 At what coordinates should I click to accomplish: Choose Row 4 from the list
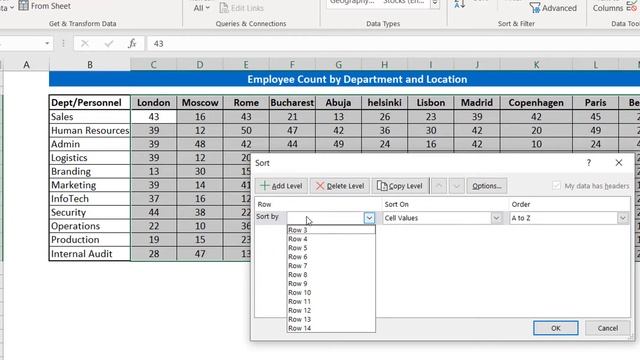tap(331, 239)
